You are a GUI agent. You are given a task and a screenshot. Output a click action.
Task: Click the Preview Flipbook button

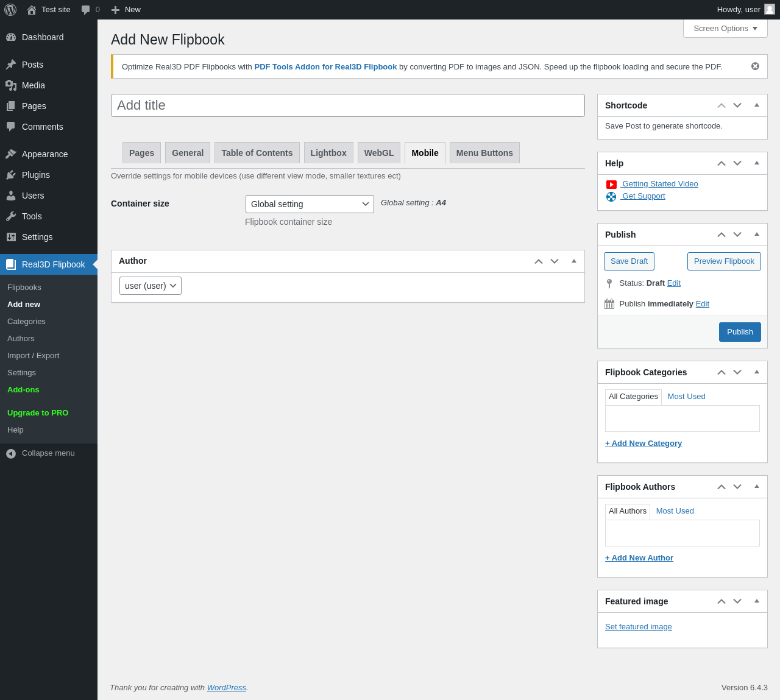724,261
